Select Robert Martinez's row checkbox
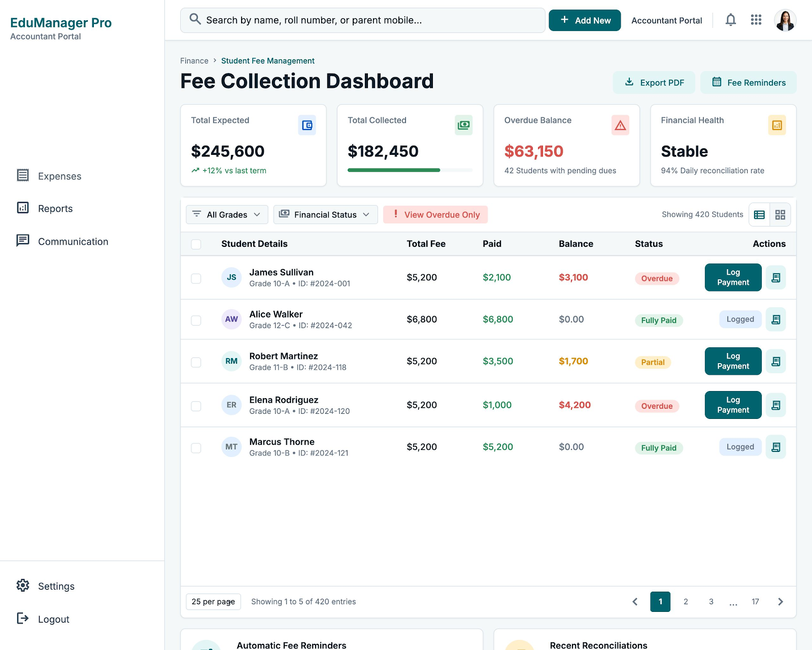Image resolution: width=812 pixels, height=650 pixels. click(x=196, y=362)
